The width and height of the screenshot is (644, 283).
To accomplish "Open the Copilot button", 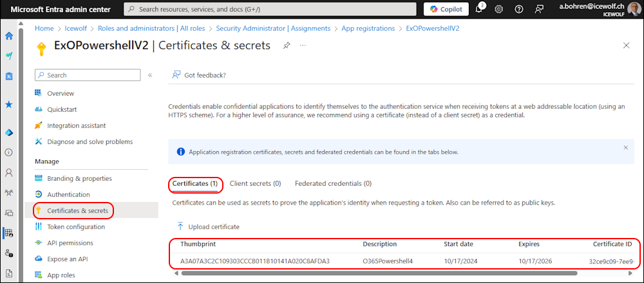I will [446, 9].
